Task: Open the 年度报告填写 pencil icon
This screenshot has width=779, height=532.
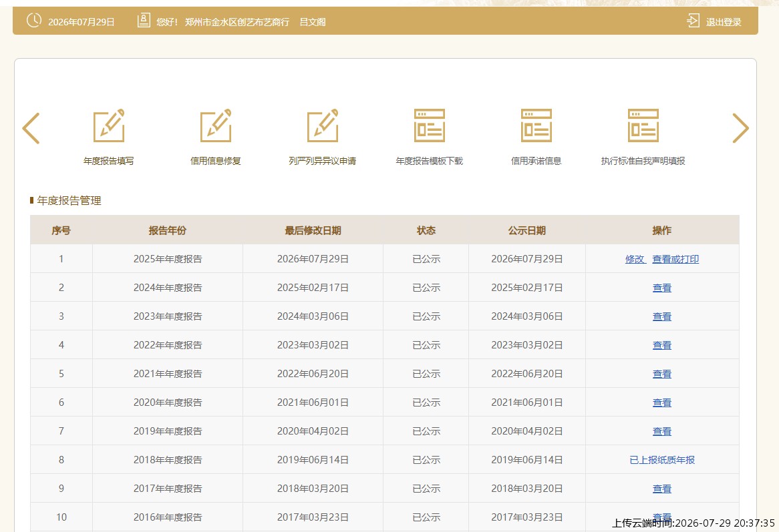Action: [109, 125]
